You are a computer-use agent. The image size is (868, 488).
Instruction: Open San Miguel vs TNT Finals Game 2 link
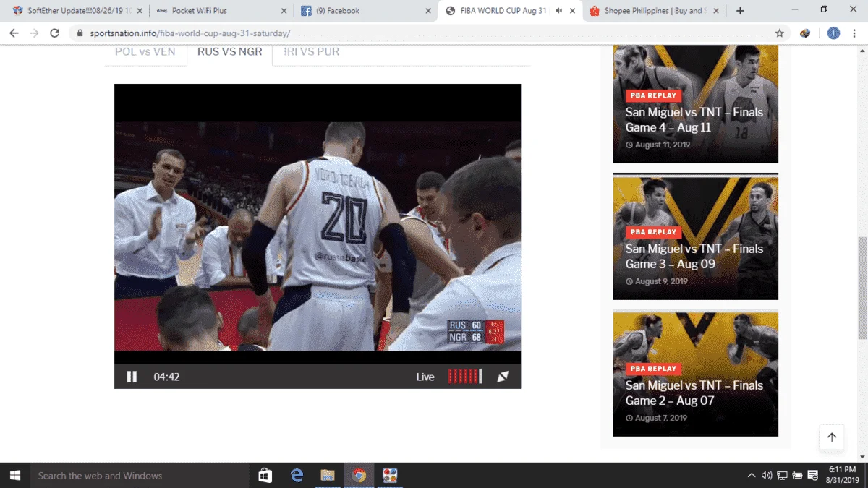click(x=694, y=393)
